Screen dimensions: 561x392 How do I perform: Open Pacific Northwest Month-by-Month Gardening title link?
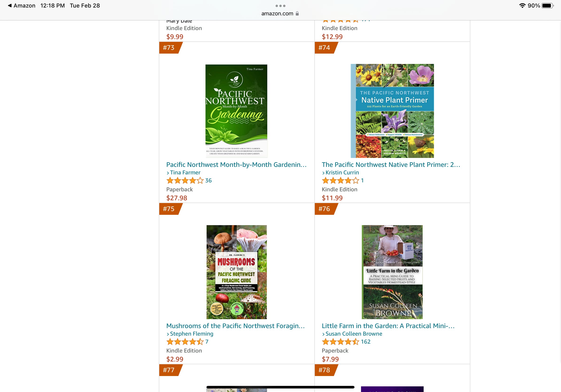236,165
